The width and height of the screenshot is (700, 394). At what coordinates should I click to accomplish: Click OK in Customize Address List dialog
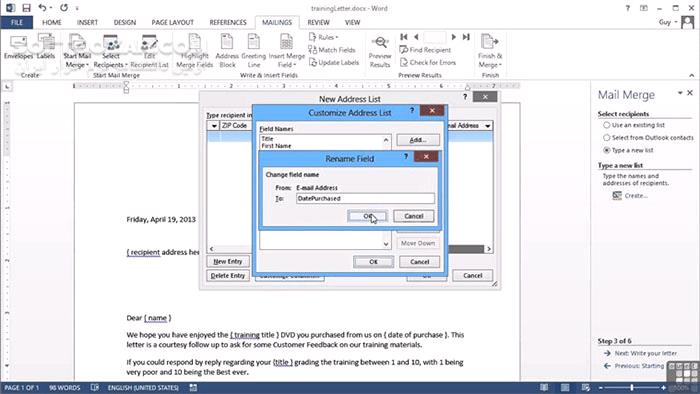pyautogui.click(x=373, y=262)
